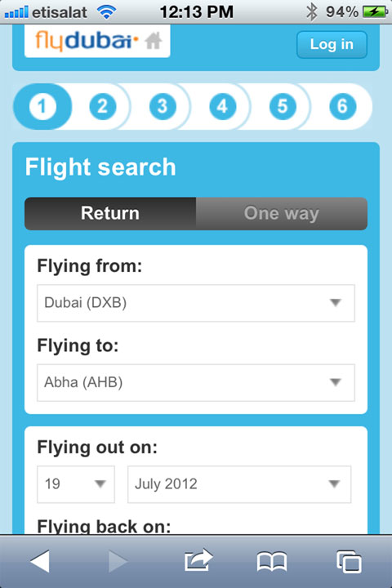The height and width of the screenshot is (588, 392).
Task: Jump to step 6 in progress bar
Action: [342, 106]
